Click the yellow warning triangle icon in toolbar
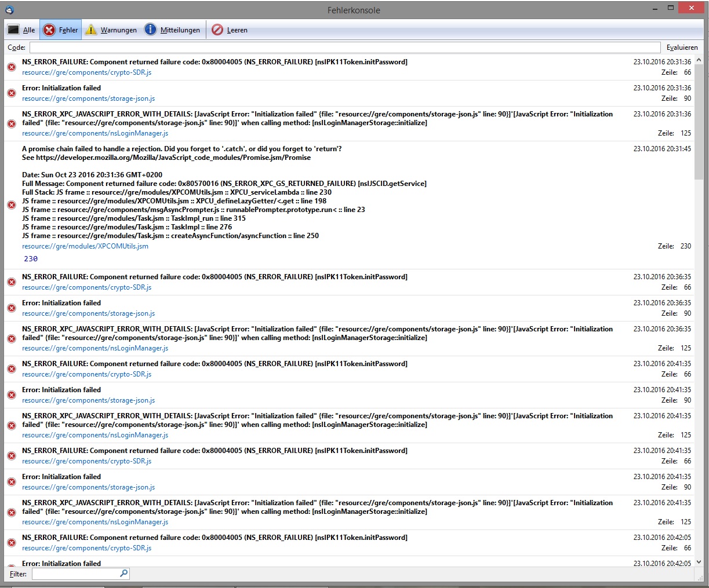This screenshot has width=709, height=588. click(91, 30)
